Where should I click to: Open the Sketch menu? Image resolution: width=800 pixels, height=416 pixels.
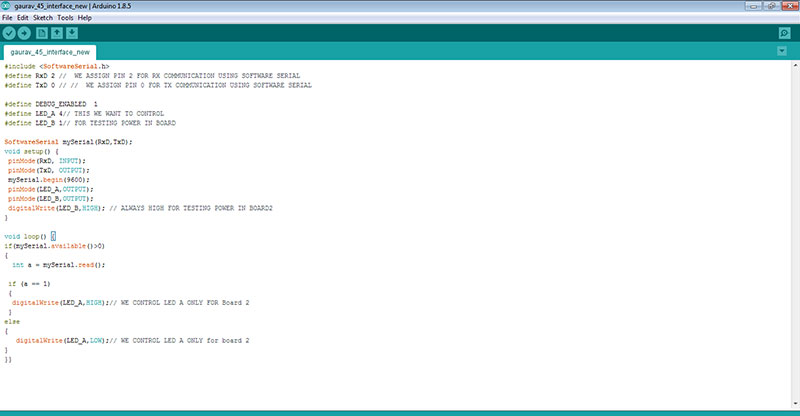click(x=43, y=18)
